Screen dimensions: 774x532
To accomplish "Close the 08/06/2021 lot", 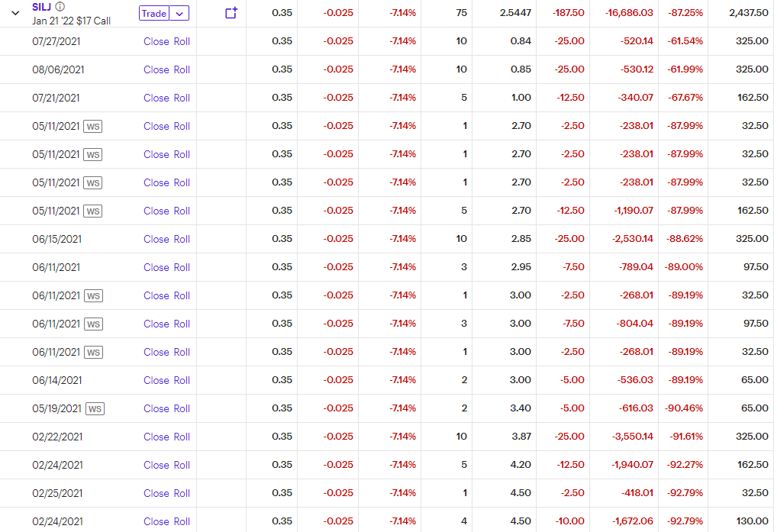I will (x=156, y=69).
